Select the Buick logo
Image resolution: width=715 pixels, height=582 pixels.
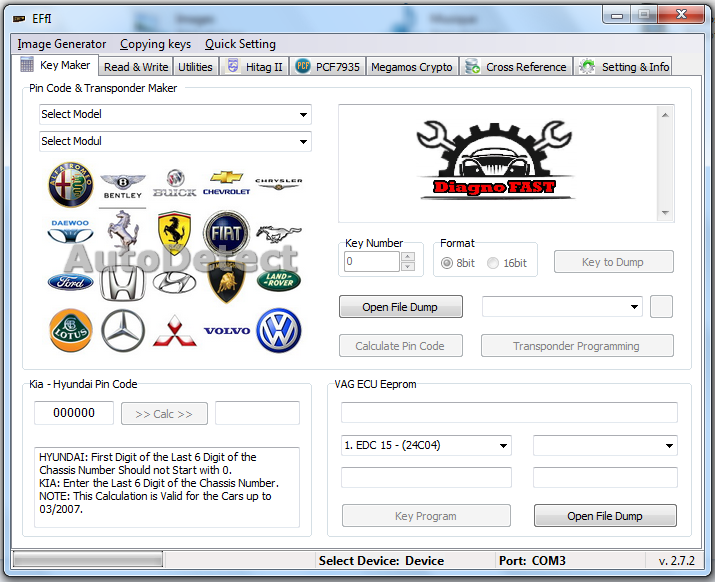click(x=175, y=183)
